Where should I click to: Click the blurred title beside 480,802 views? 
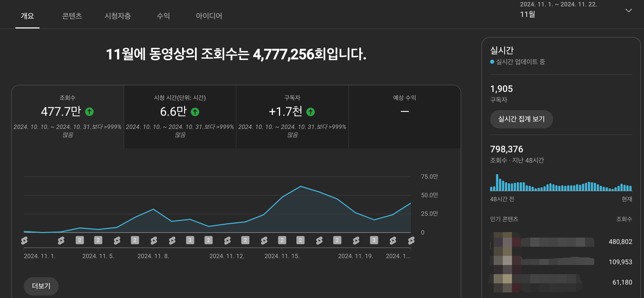click(x=558, y=242)
